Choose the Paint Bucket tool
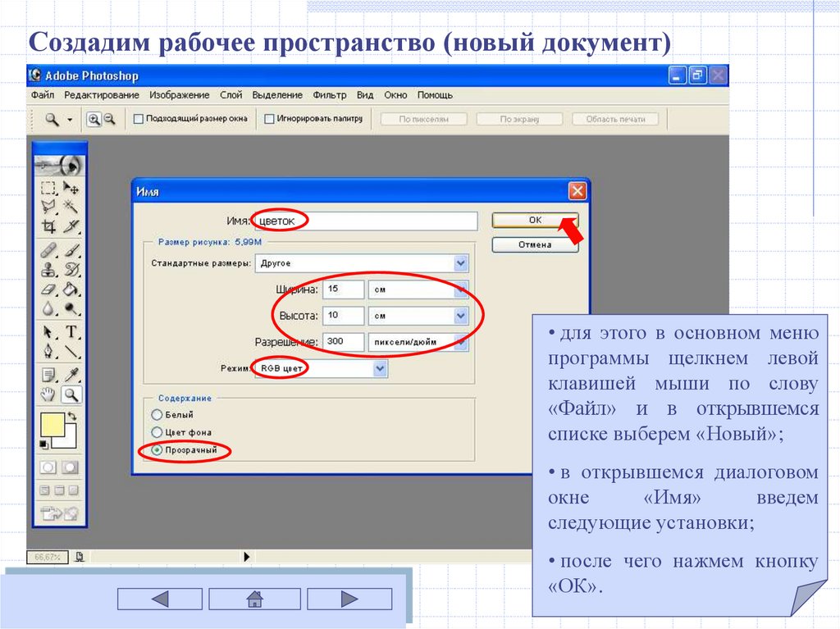Screen dimensions: 840x629 [x=71, y=289]
